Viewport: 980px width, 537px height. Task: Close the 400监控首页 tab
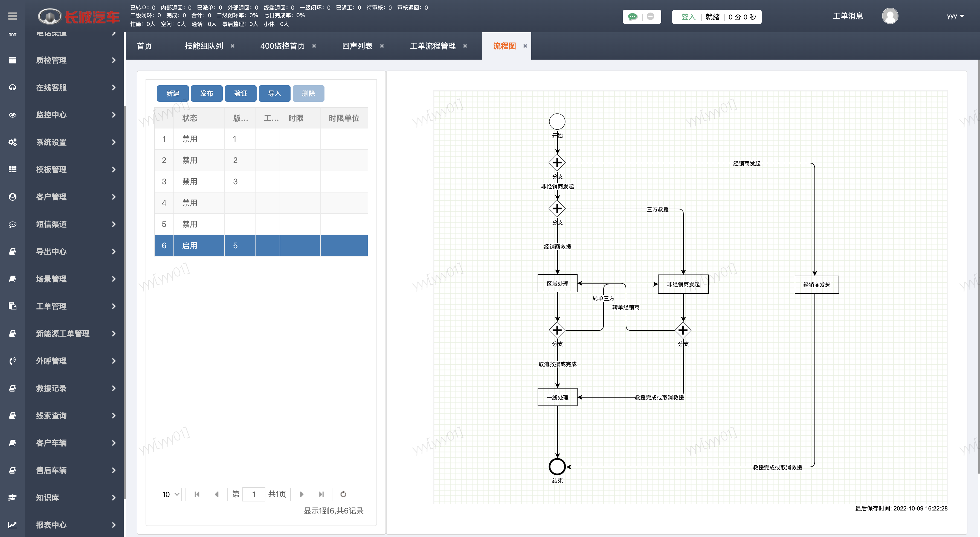[314, 46]
